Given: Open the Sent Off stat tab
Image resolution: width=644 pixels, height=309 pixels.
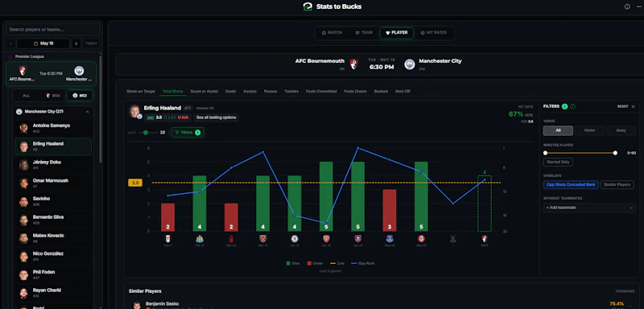Looking at the screenshot, I should coord(402,91).
